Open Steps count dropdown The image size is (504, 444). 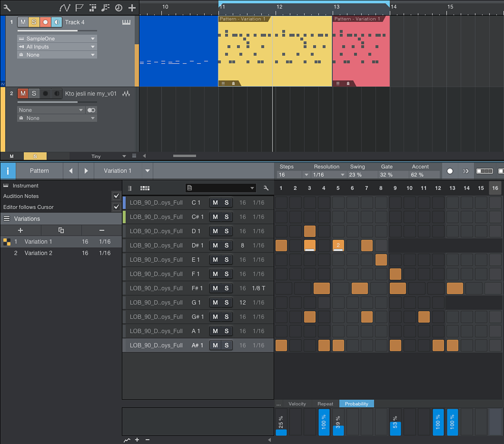pyautogui.click(x=306, y=175)
